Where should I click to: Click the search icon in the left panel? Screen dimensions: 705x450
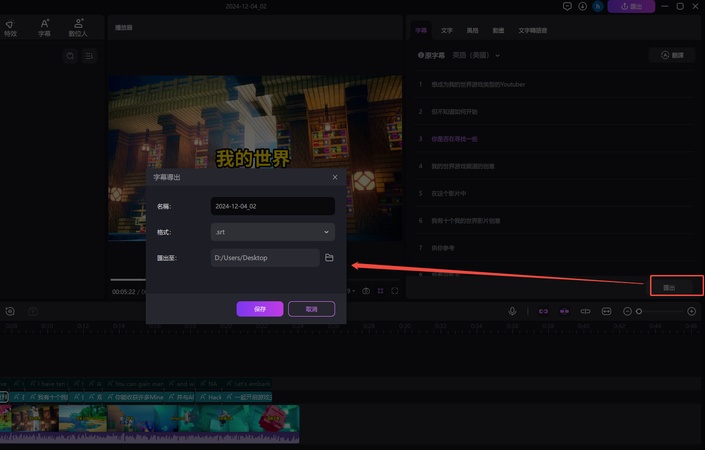tap(70, 57)
